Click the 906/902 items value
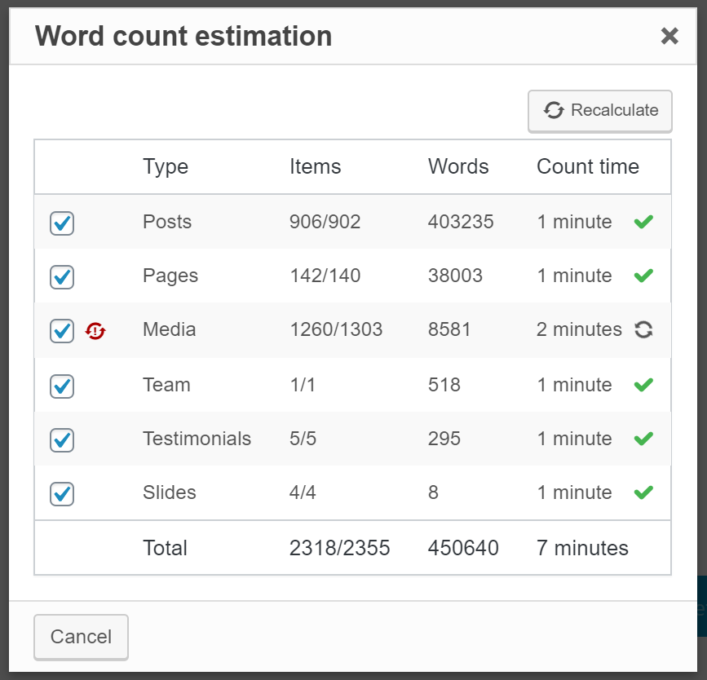 pos(325,222)
